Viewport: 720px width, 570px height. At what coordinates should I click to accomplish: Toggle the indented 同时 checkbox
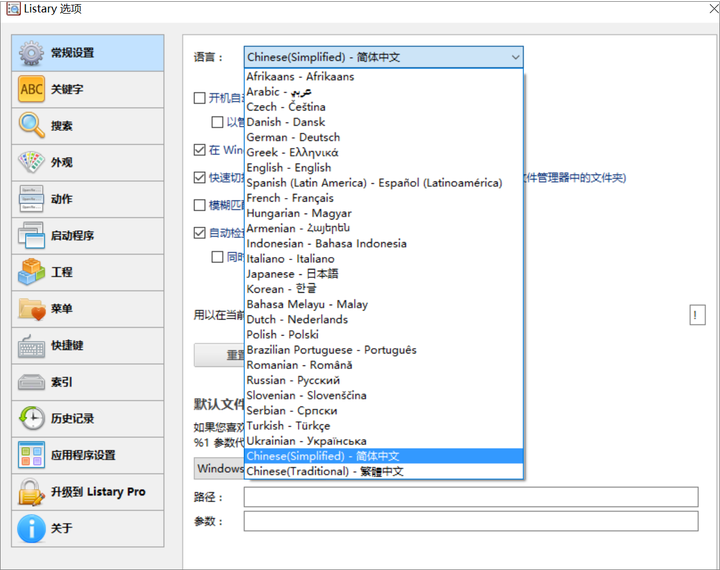(217, 257)
